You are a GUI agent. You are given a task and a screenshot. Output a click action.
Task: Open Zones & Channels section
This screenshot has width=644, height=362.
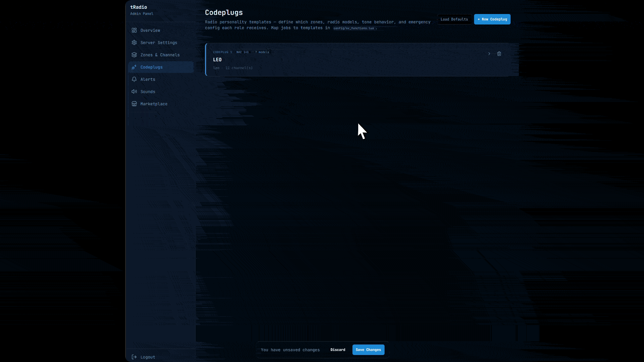click(x=161, y=55)
